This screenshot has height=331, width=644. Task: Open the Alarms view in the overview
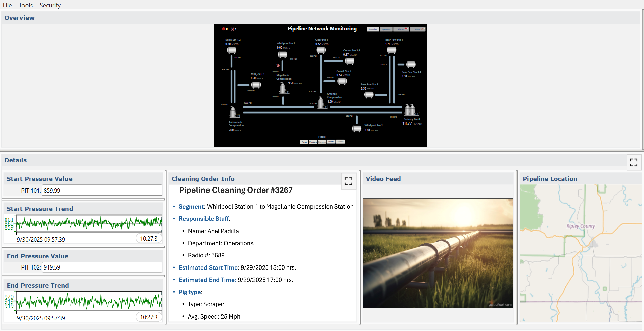[401, 29]
